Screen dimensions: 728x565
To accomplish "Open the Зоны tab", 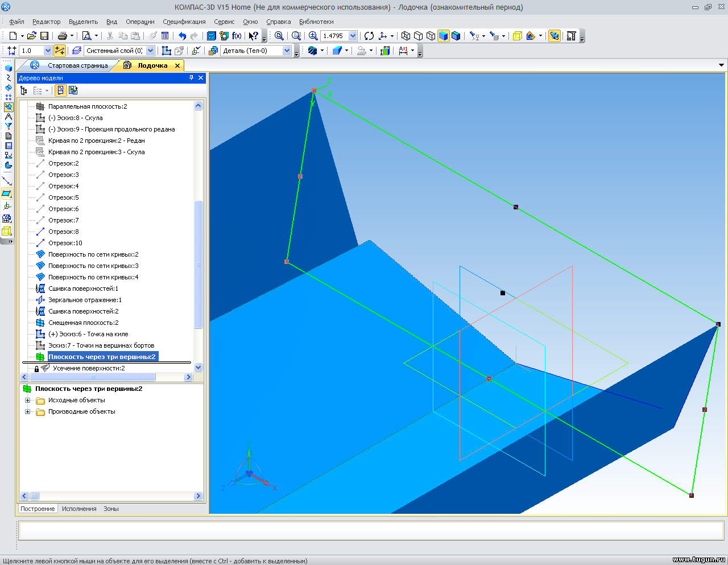I will [111, 509].
